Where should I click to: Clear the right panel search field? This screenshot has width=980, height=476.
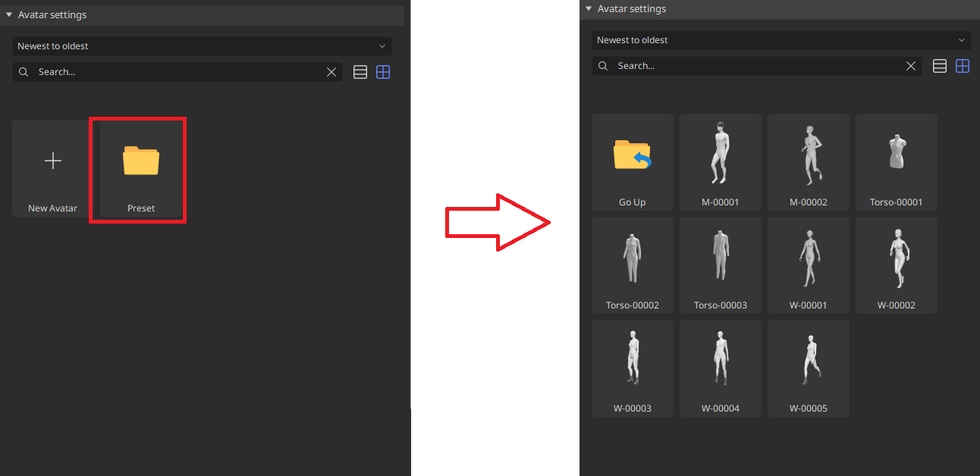(x=911, y=66)
